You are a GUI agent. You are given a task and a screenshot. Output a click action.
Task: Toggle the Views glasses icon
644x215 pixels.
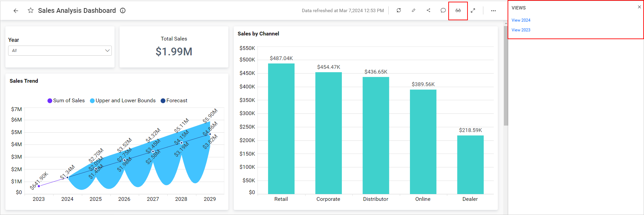458,10
